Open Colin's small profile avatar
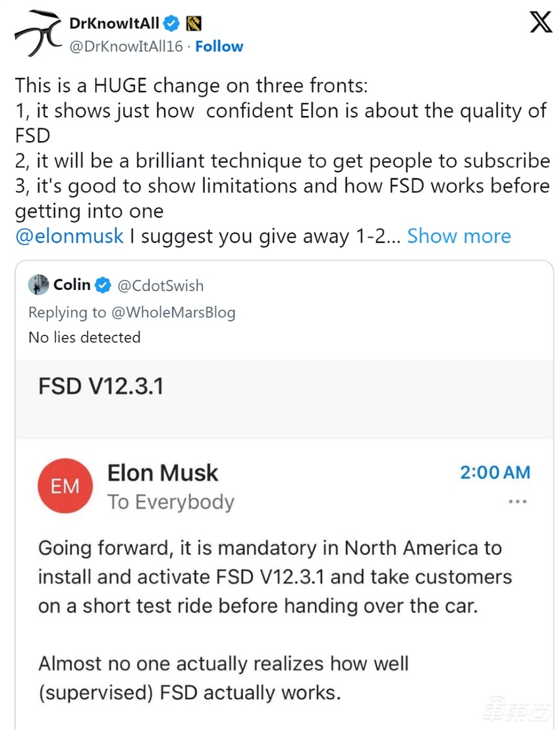This screenshot has width=560, height=730. (39, 285)
